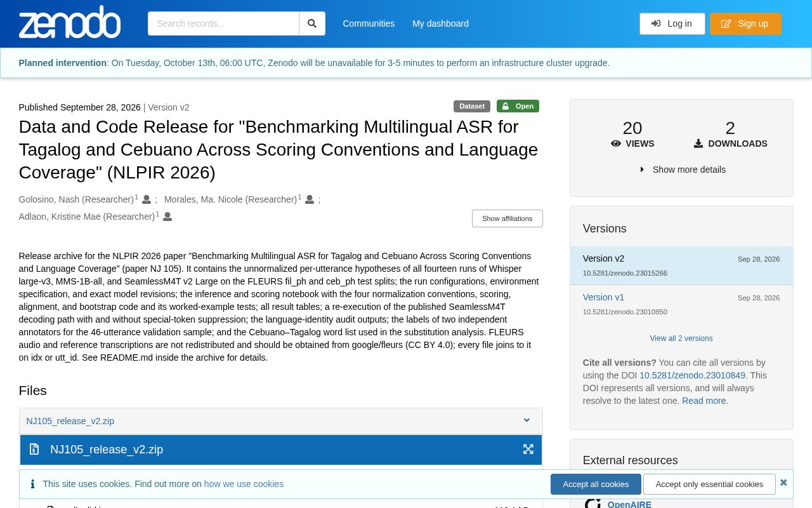Click Show affiliations button
812x508 pixels.
[x=507, y=218]
